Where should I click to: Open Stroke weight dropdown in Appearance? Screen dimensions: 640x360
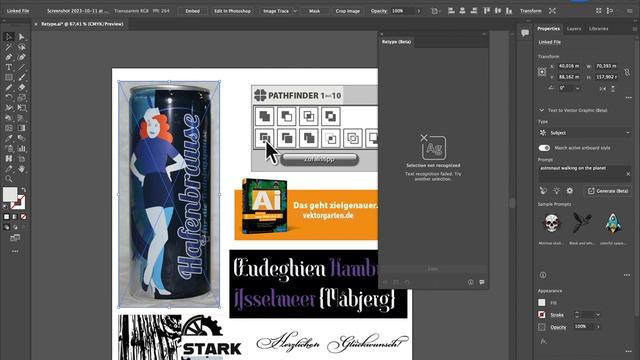[598, 315]
